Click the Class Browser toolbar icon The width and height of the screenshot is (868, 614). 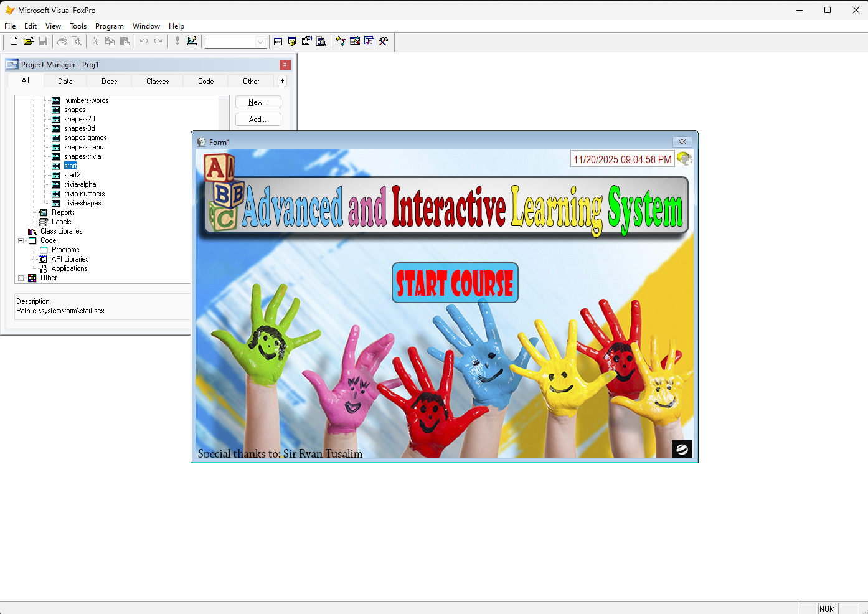[x=341, y=41]
